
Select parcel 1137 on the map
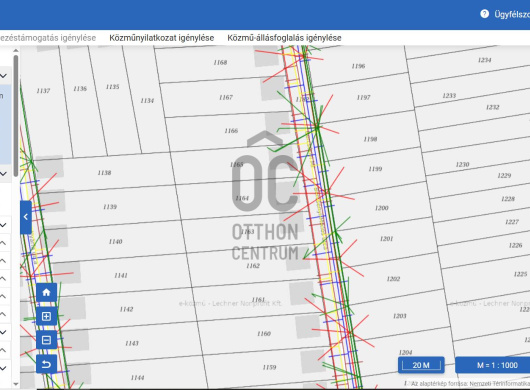click(x=43, y=91)
